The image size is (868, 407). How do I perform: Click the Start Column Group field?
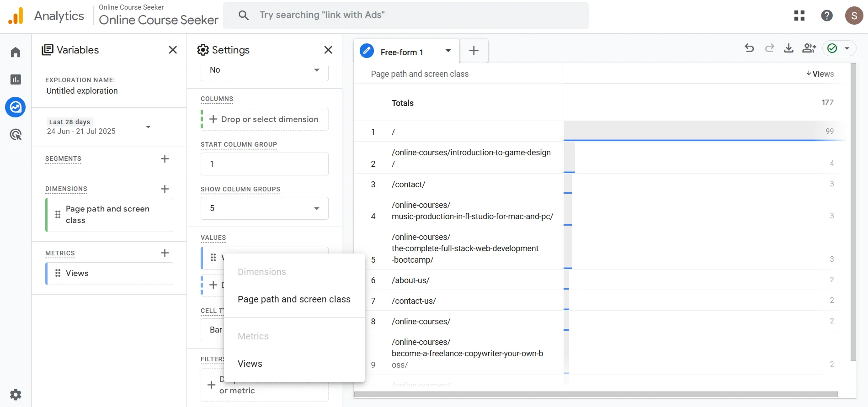[x=264, y=164]
